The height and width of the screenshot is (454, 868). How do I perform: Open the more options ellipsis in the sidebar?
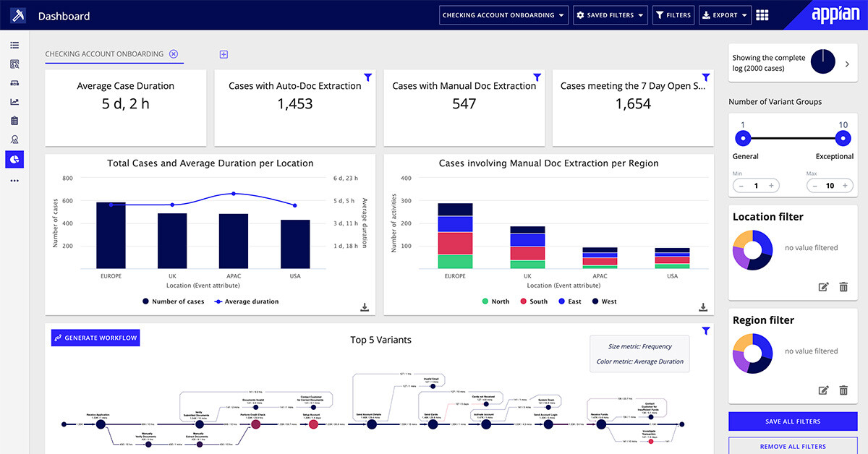pyautogui.click(x=14, y=179)
